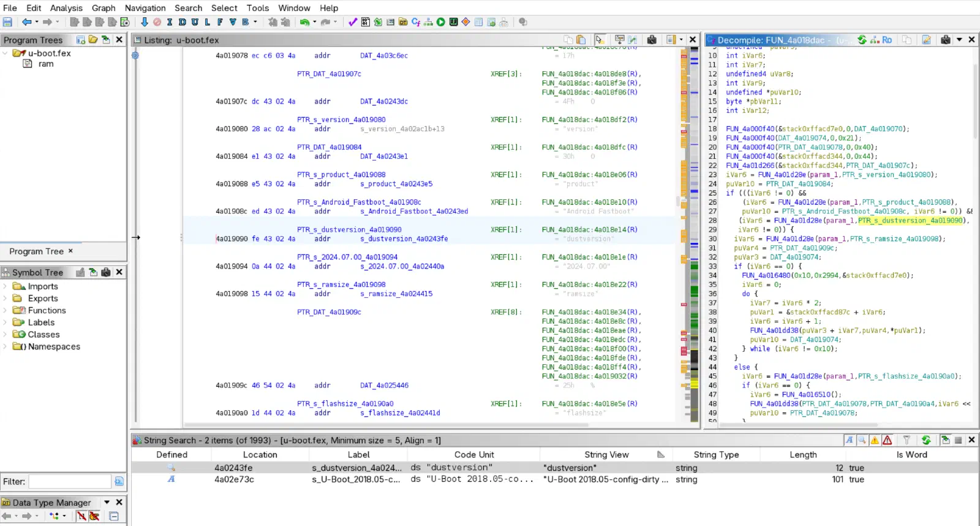Expand the Imports node in Symbol Tree
The image size is (980, 526).
coord(6,286)
